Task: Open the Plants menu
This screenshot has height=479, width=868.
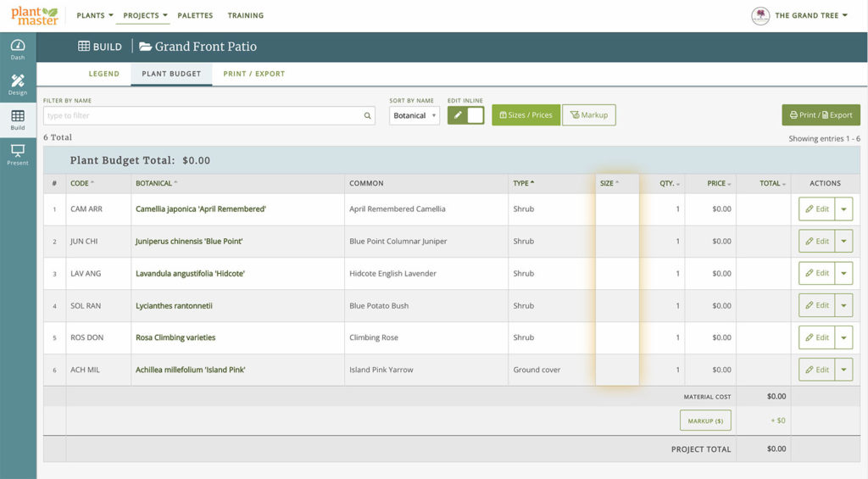Action: 94,15
